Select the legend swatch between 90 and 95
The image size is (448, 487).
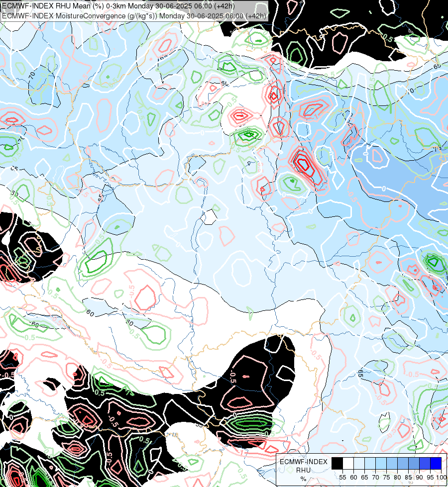point(425,463)
